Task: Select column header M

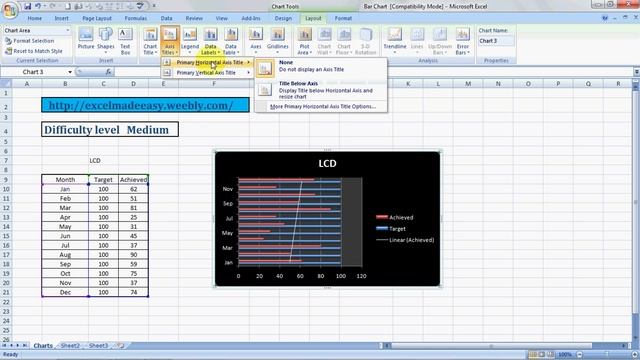Action: (x=468, y=84)
